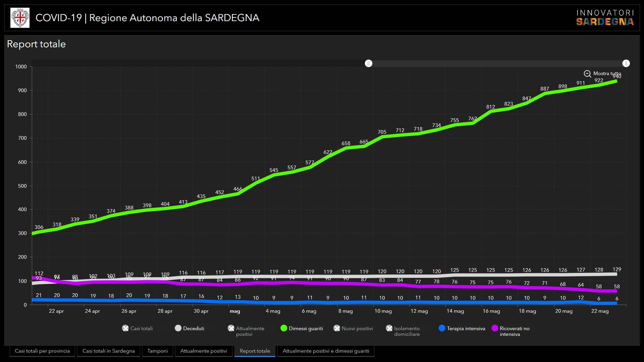644x362 pixels.
Task: Toggle the green Dimessi guariti legend marker
Action: coord(284,328)
